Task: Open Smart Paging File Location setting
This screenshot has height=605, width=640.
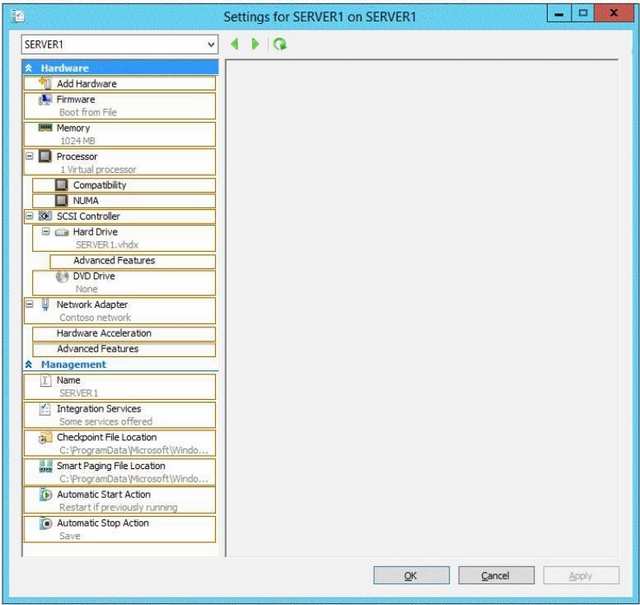Action: 120,472
